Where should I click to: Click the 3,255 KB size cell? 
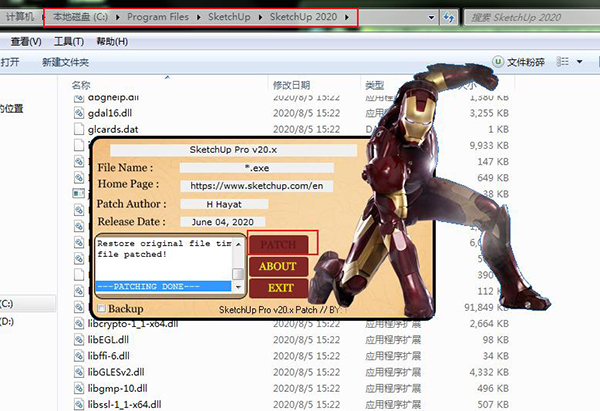[x=489, y=113]
